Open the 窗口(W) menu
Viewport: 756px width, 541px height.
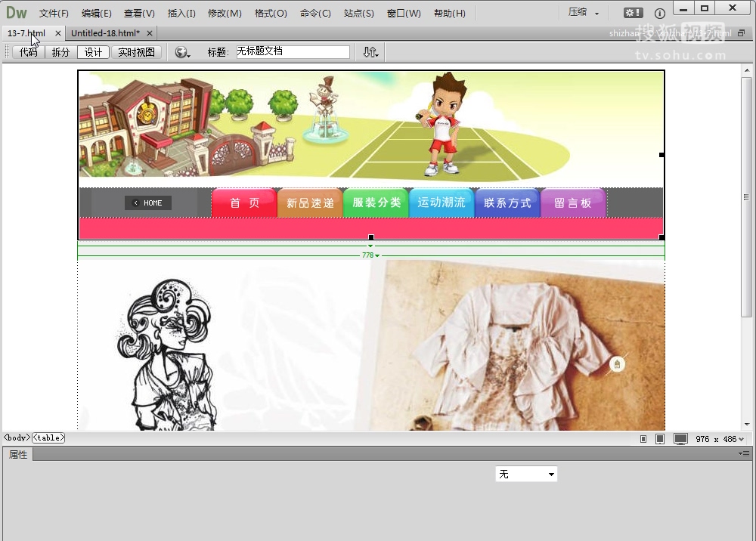pos(404,14)
